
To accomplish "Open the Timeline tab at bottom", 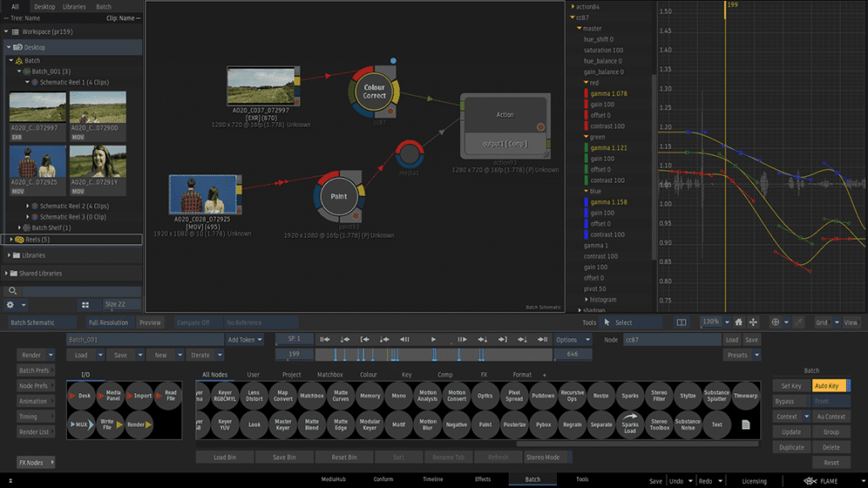I will click(x=433, y=480).
